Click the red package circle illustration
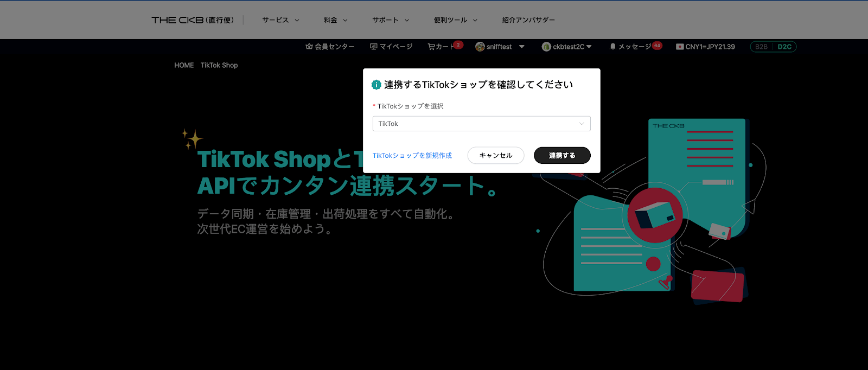 [x=655, y=215]
